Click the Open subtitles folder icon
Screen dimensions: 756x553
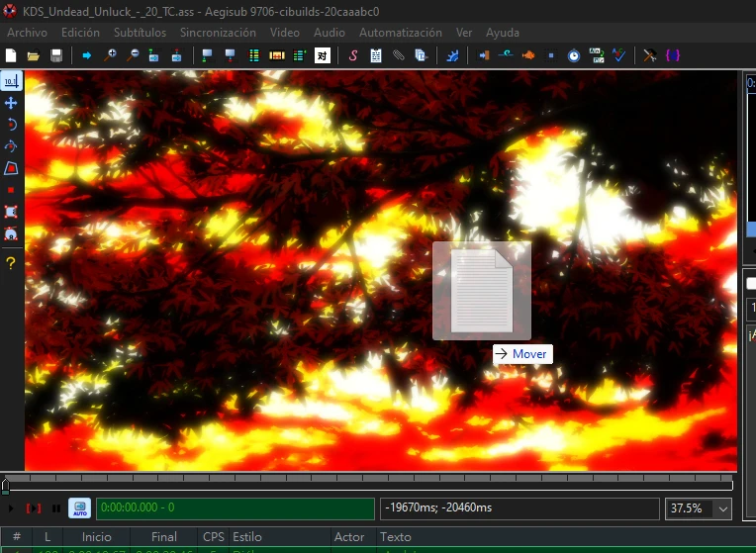(x=34, y=55)
